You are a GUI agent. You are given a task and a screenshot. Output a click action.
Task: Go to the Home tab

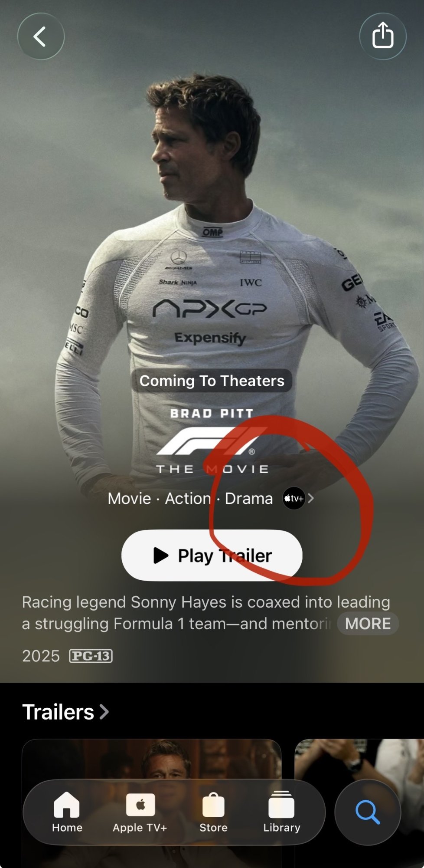[67, 812]
